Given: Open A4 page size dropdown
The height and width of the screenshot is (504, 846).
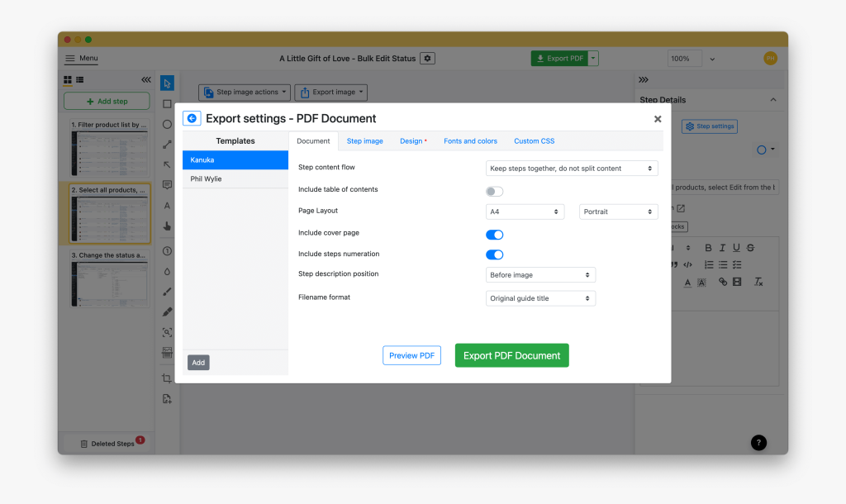Looking at the screenshot, I should pyautogui.click(x=525, y=212).
